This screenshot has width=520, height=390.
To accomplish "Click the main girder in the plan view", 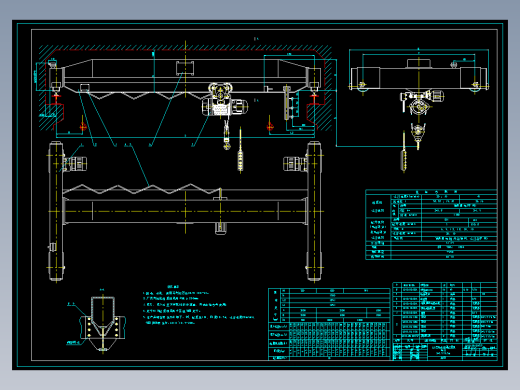I will tap(186, 211).
